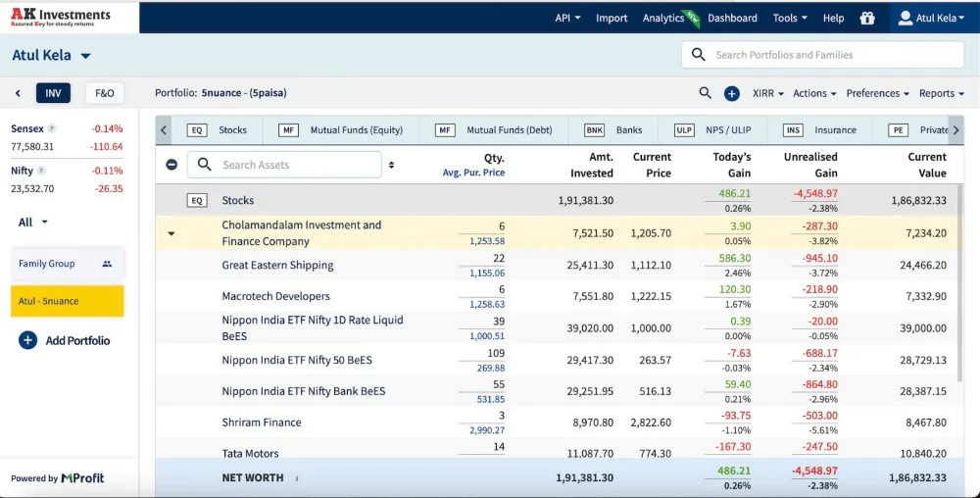The image size is (980, 498).
Task: Click the magnifier icon beside XIRR
Action: [705, 93]
